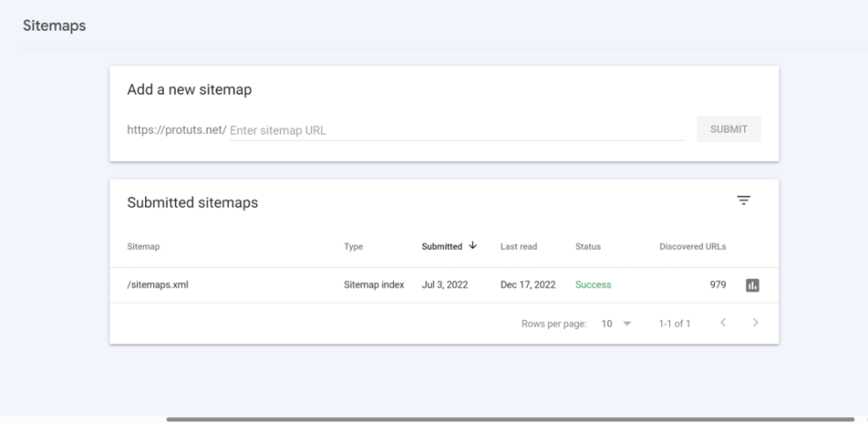The image size is (868, 423).
Task: Click the green Success status
Action: 593,285
